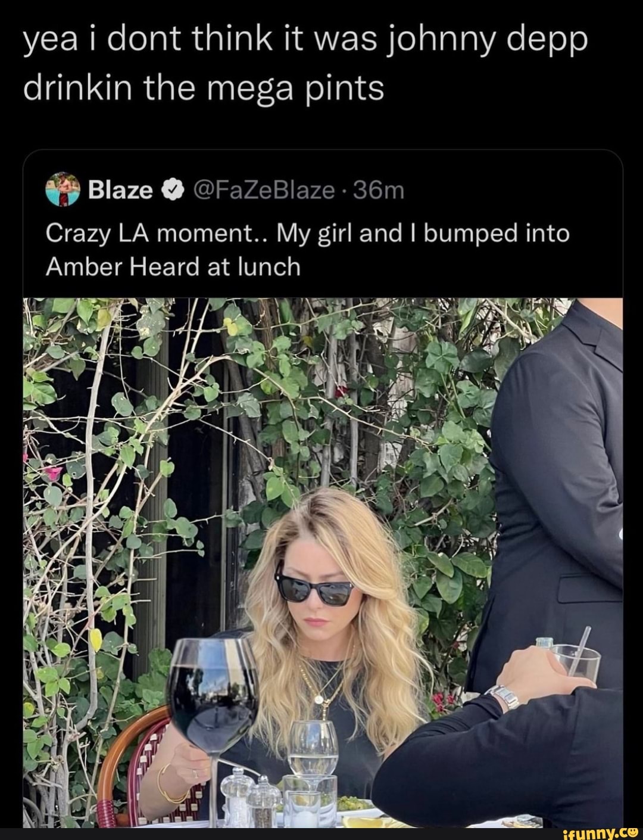Image resolution: width=643 pixels, height=840 pixels.
Task: Click the glass with a straw
Action: click(x=575, y=658)
